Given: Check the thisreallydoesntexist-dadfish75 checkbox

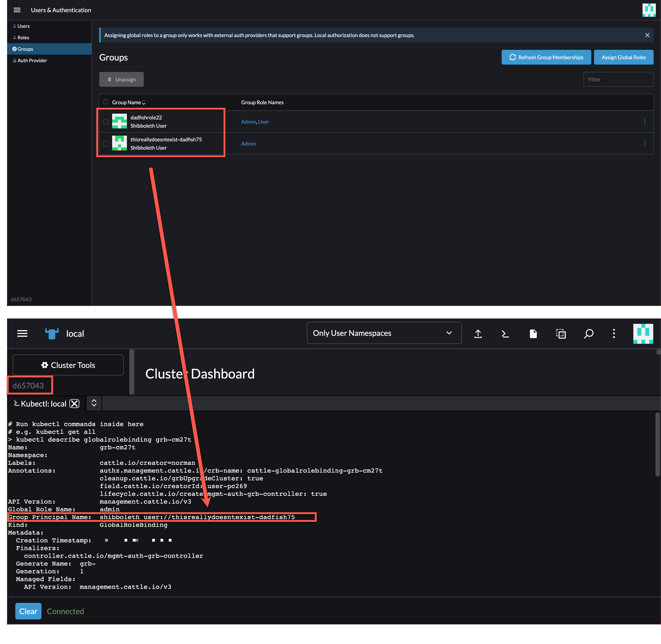Looking at the screenshot, I should 105,143.
